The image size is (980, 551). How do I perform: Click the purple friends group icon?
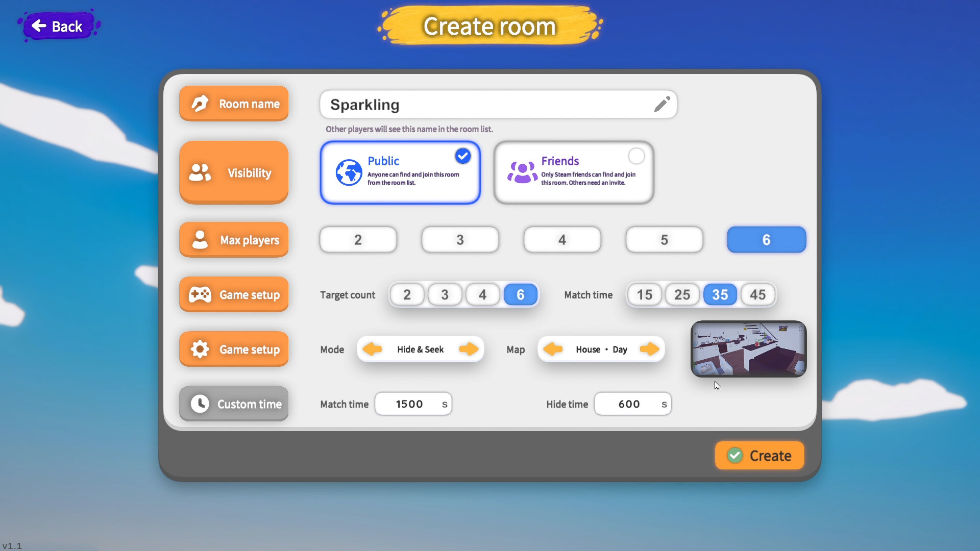click(522, 172)
